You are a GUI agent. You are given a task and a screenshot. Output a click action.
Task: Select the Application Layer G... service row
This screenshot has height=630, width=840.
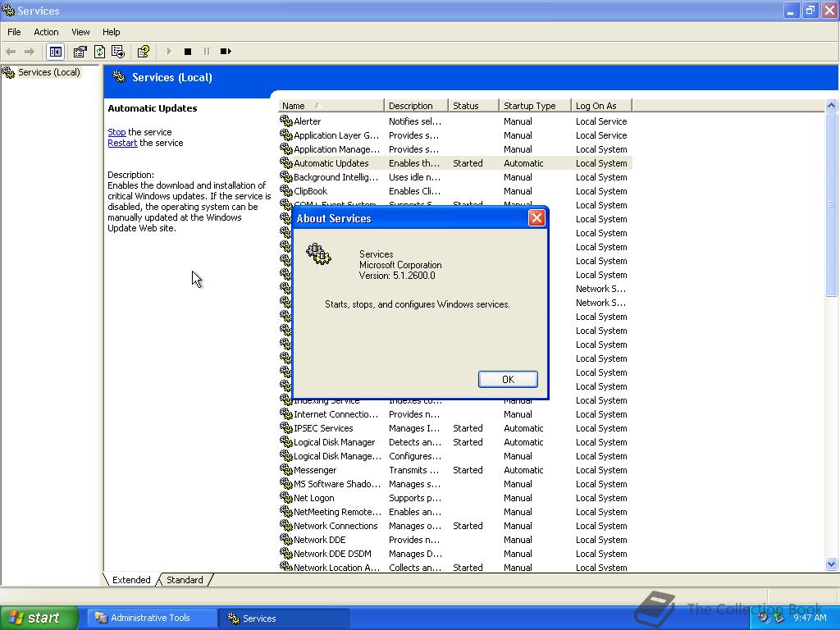tap(455, 135)
